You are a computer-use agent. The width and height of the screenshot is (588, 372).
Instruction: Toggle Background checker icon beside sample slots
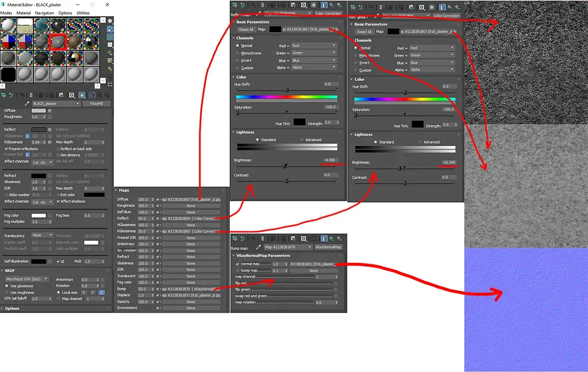pos(110,37)
